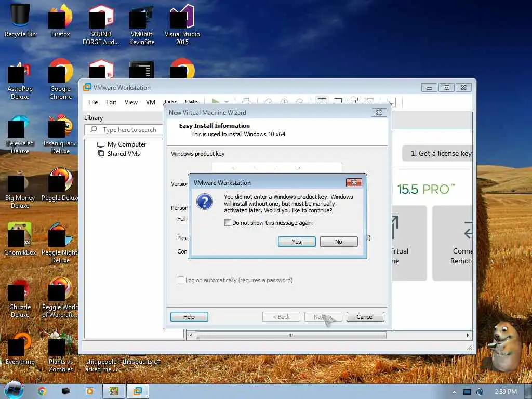Click the Help button in the wizard

(189, 317)
